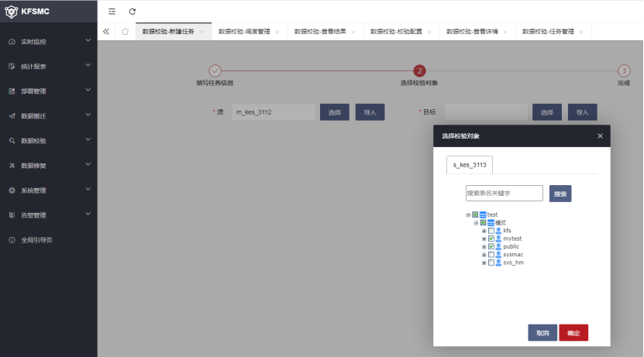Close the 数据校验-查看详情 tab

coord(505,32)
